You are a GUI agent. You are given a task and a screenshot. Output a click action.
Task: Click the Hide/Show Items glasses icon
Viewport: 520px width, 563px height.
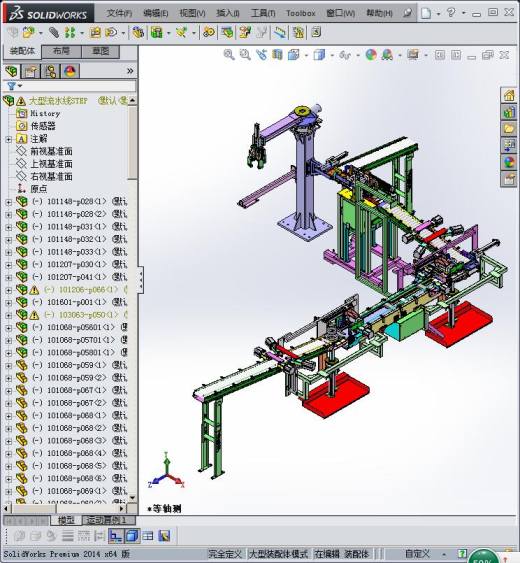[x=345, y=55]
